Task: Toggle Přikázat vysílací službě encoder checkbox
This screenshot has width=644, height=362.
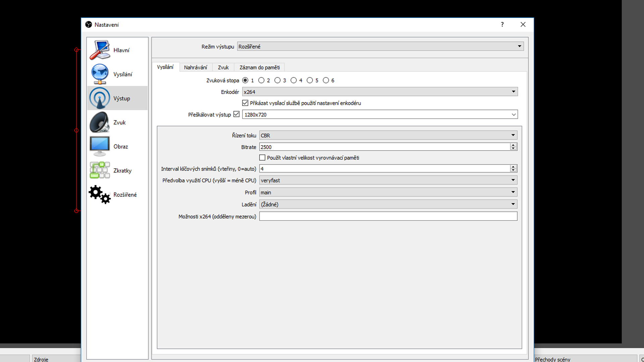Action: pos(245,103)
